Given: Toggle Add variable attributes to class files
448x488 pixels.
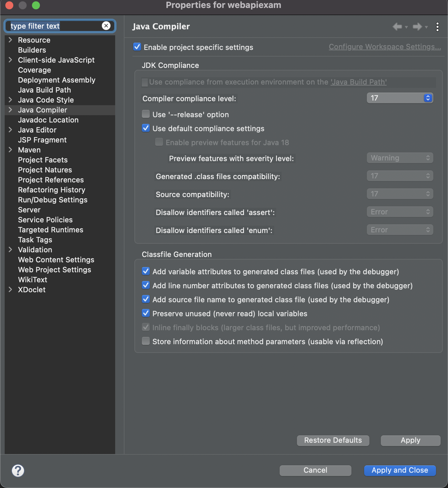Looking at the screenshot, I should pos(146,271).
